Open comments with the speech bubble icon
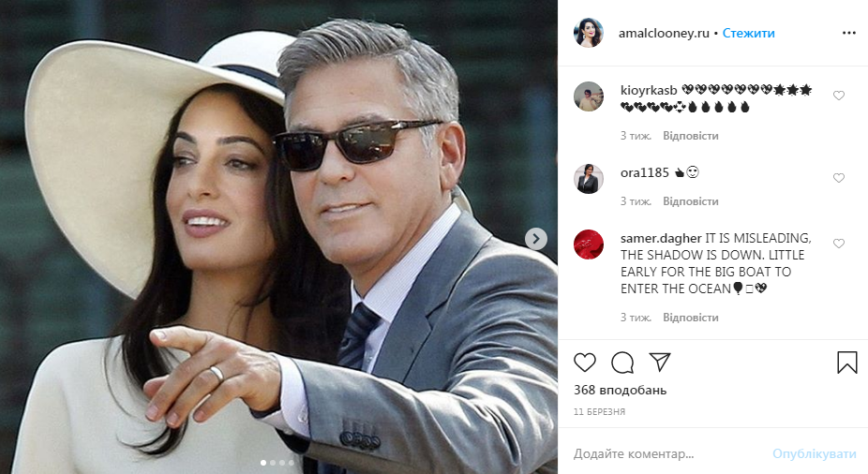868x474 pixels. (622, 363)
